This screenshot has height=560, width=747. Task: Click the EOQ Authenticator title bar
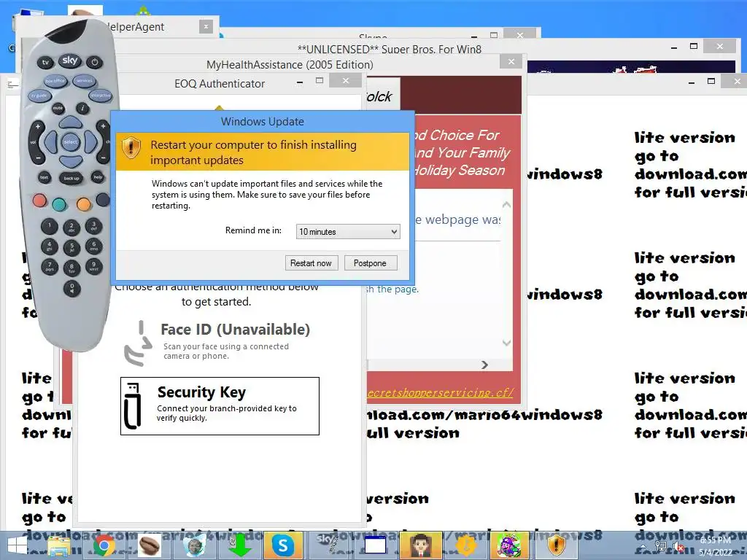tap(220, 83)
